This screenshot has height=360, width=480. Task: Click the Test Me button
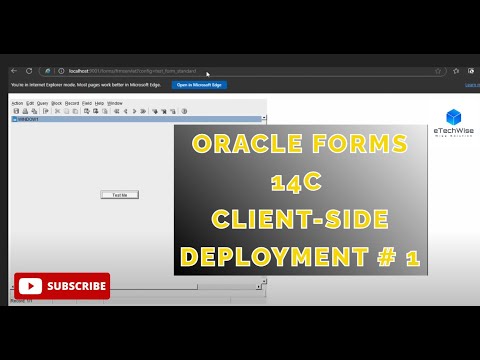[120, 195]
